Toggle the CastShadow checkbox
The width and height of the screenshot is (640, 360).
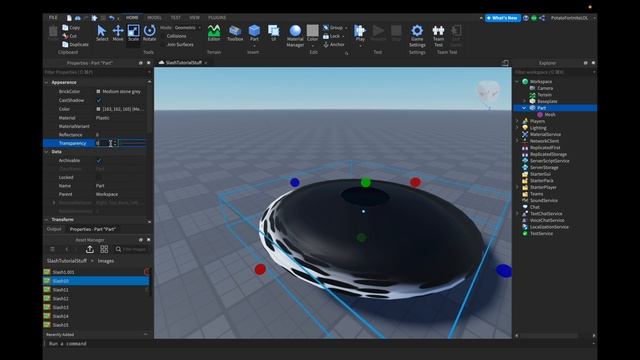point(99,100)
